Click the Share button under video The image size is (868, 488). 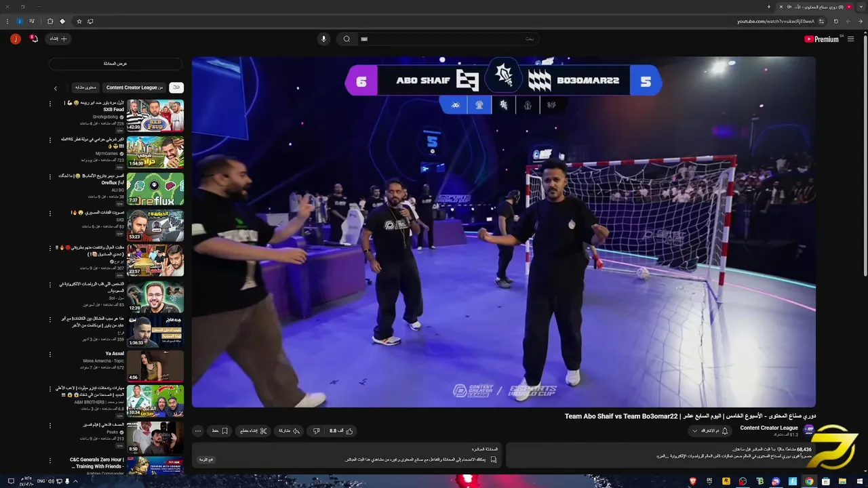pyautogui.click(x=289, y=430)
